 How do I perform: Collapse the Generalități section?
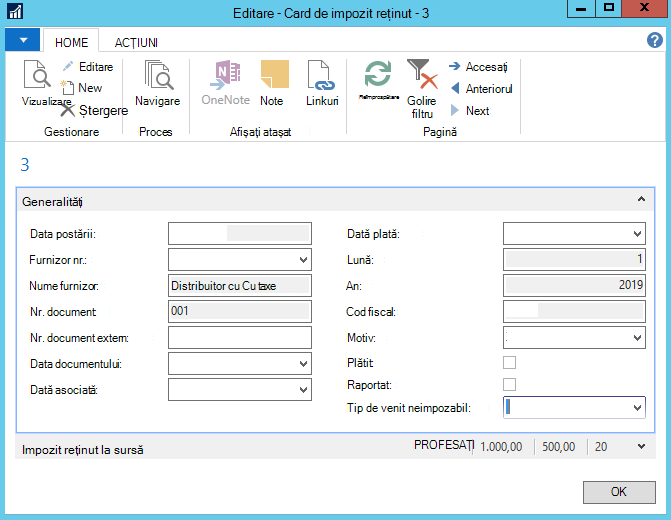tap(641, 199)
